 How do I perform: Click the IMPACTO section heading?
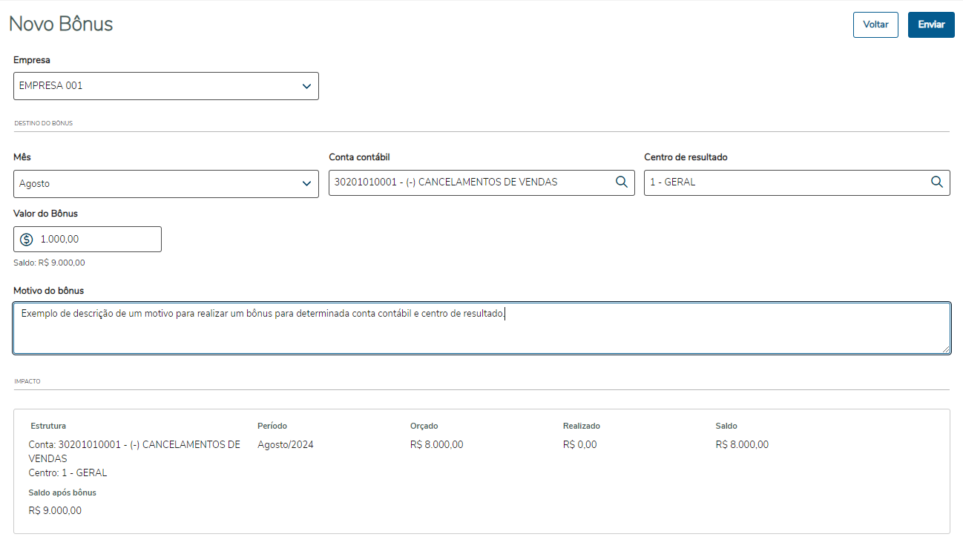click(27, 381)
